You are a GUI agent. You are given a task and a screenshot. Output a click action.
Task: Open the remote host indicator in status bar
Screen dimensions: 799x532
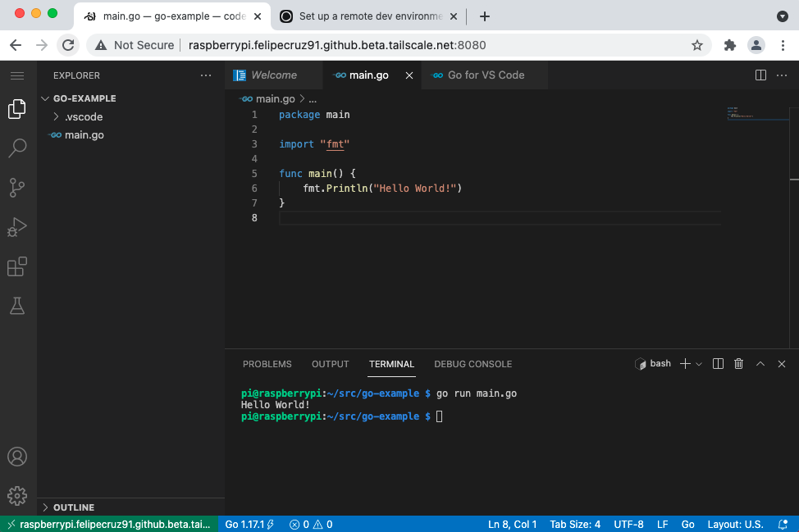click(109, 525)
